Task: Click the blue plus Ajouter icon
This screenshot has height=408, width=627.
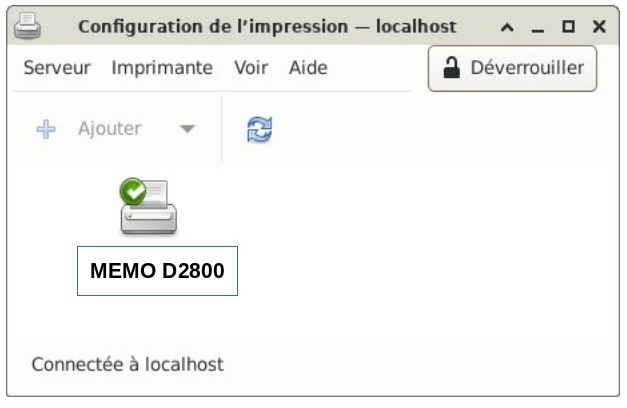Action: pos(46,129)
